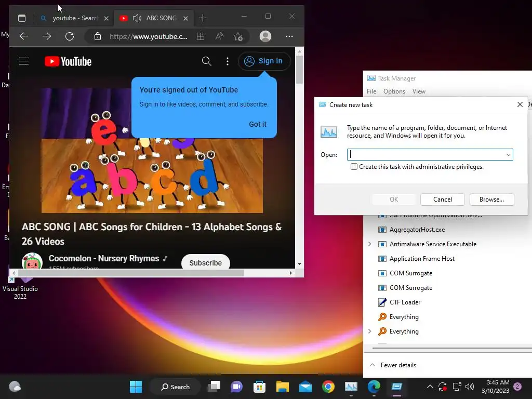The height and width of the screenshot is (399, 532).
Task: Click scroll right arrow in Edge
Action: (291, 273)
